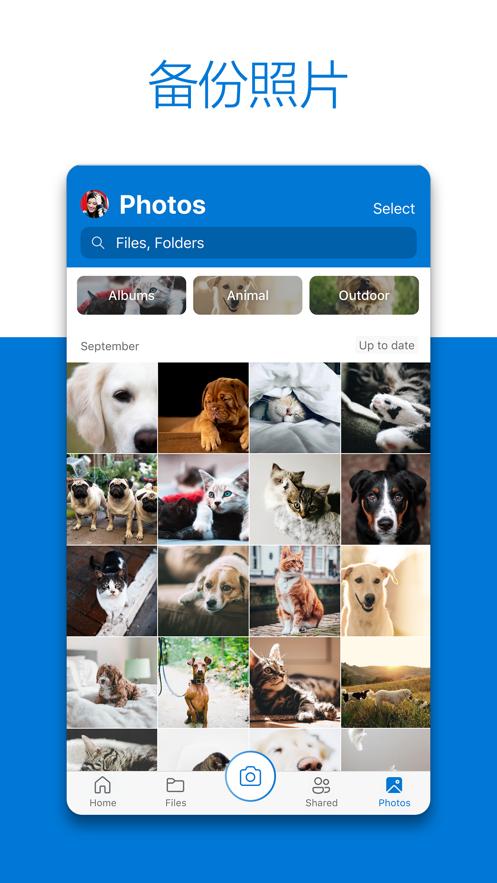Click the Up to date status
The height and width of the screenshot is (883, 497).
[x=387, y=345]
